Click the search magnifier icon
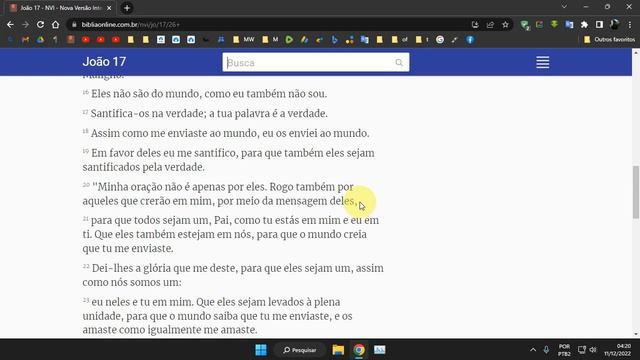The width and height of the screenshot is (640, 360). tap(399, 62)
